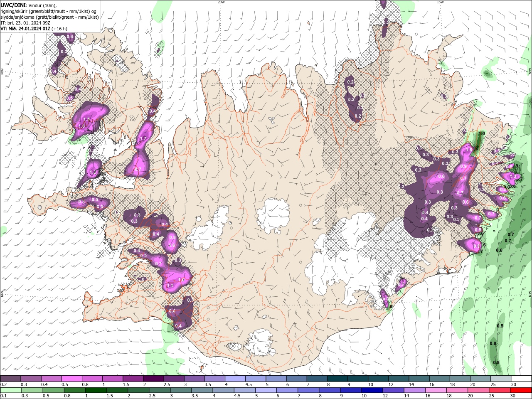This screenshot has height=399, width=532.
Task: Click the violet swatch labeled 12 on the rain scale
Action: point(394,390)
